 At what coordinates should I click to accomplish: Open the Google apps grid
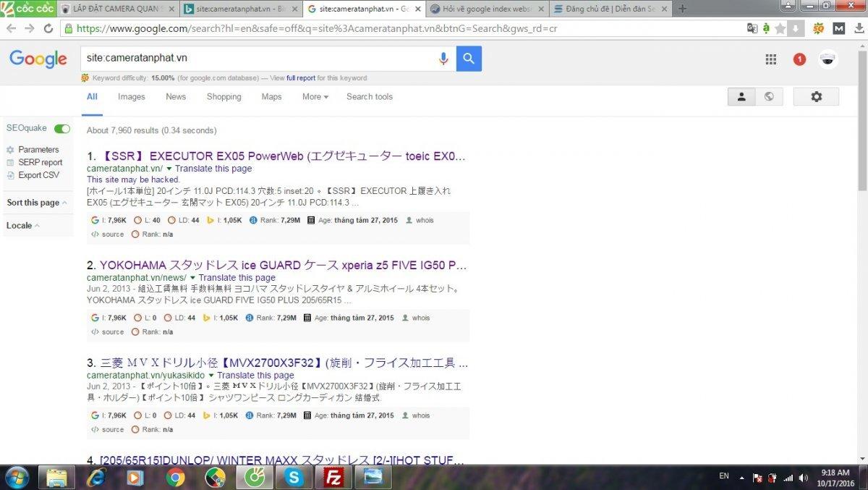coord(771,59)
